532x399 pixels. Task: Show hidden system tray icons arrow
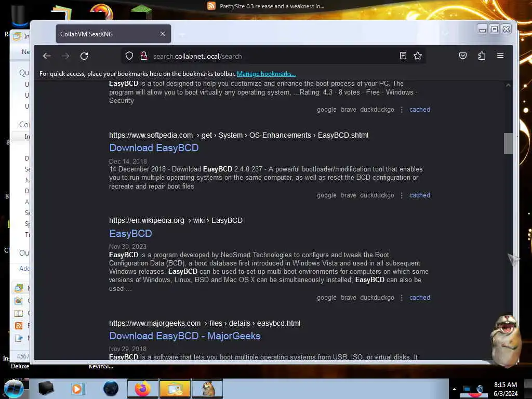pyautogui.click(x=454, y=389)
